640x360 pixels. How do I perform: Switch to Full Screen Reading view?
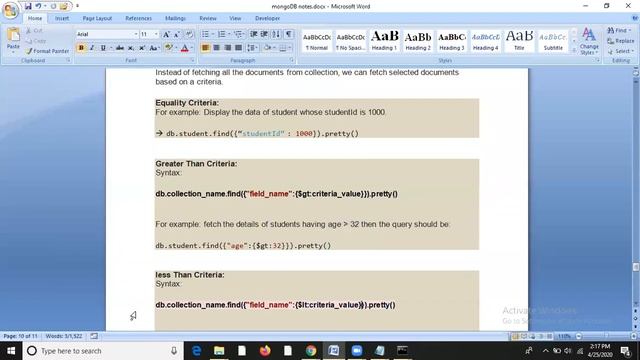tap(524, 336)
